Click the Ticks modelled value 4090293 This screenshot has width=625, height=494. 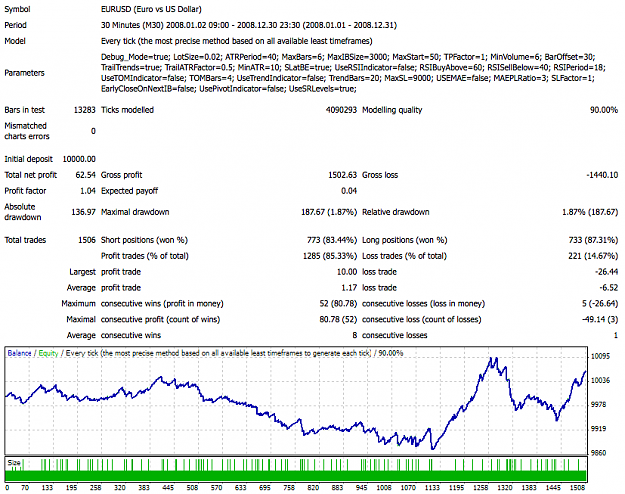(x=341, y=110)
